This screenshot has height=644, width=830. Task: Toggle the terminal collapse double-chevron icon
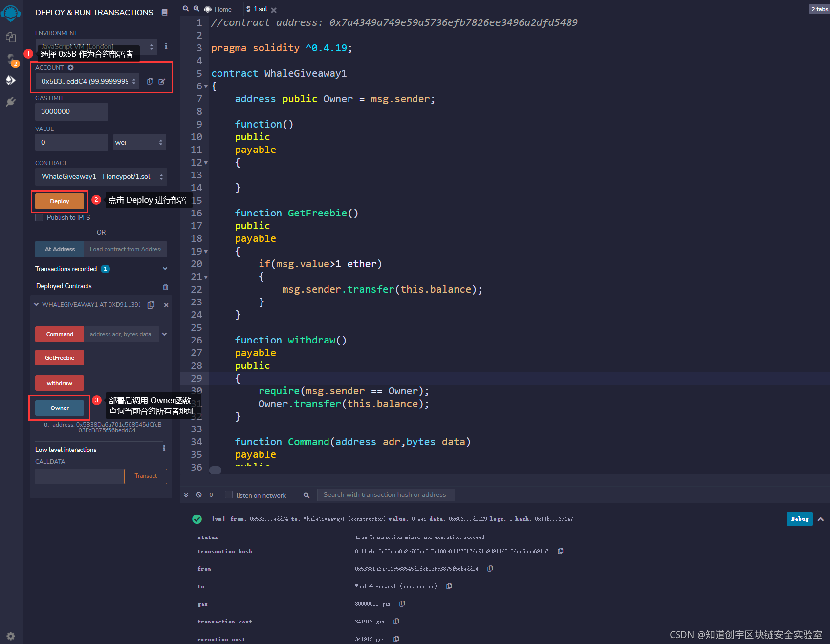click(186, 495)
